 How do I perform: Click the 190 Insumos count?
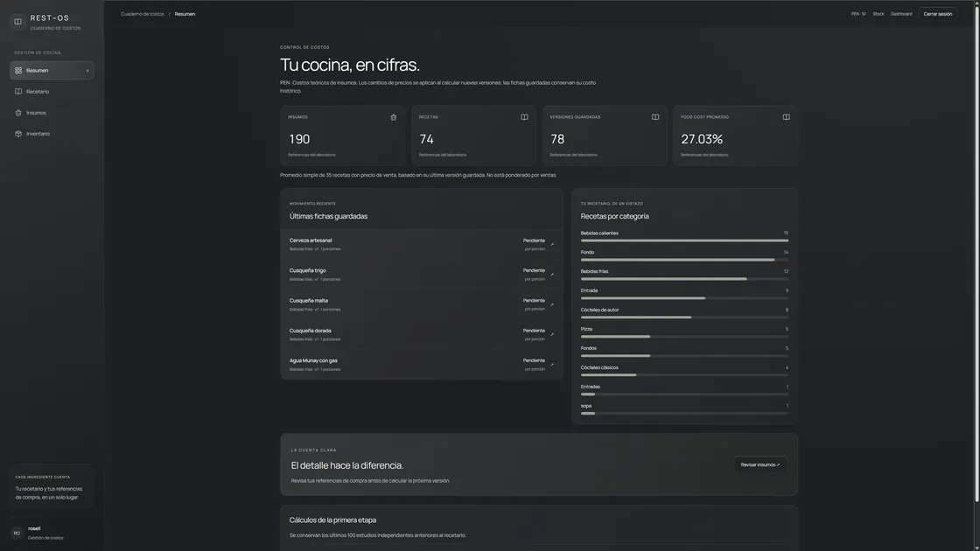[299, 139]
